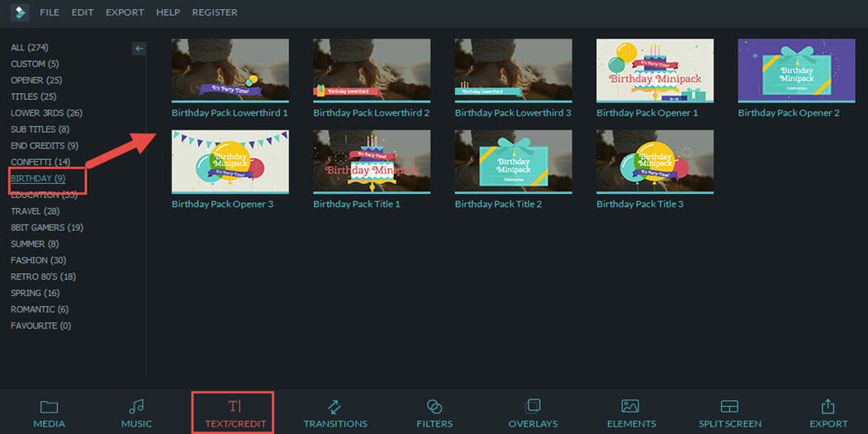Click the Filmora logo icon
Image resolution: width=868 pixels, height=434 pixels.
(20, 12)
